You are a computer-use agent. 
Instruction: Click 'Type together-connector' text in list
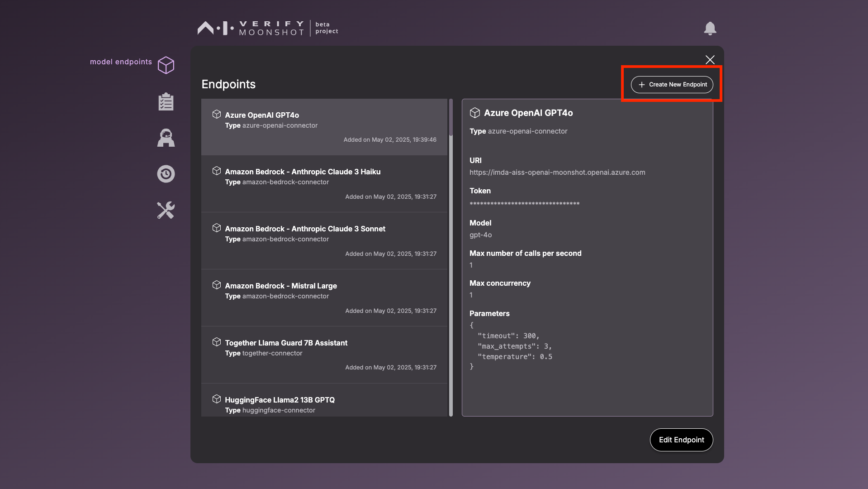(x=264, y=353)
